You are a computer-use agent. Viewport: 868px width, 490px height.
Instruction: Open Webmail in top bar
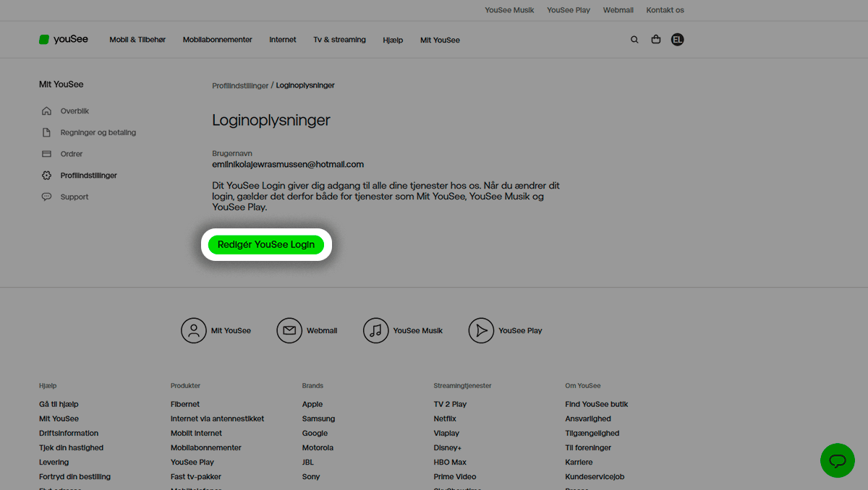pos(618,10)
